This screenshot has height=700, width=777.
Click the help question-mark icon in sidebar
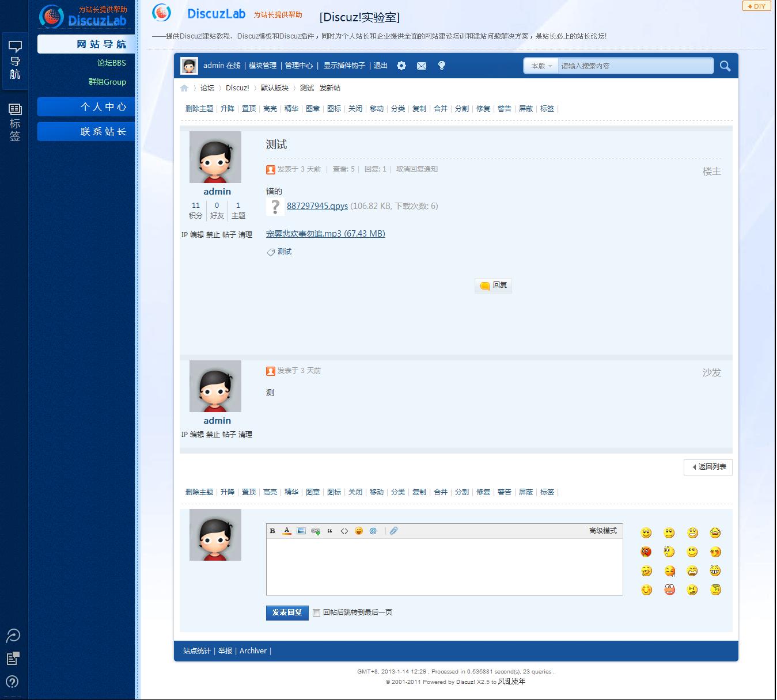coord(12,682)
